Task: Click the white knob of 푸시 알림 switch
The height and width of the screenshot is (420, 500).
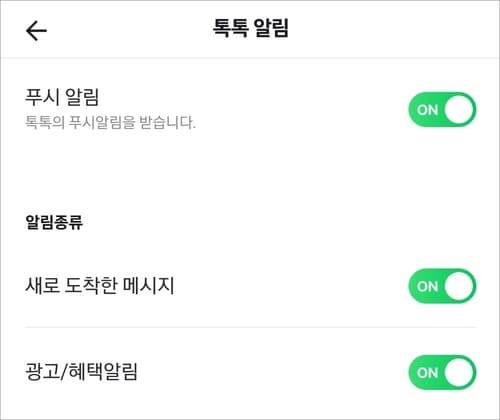Action: (459, 110)
